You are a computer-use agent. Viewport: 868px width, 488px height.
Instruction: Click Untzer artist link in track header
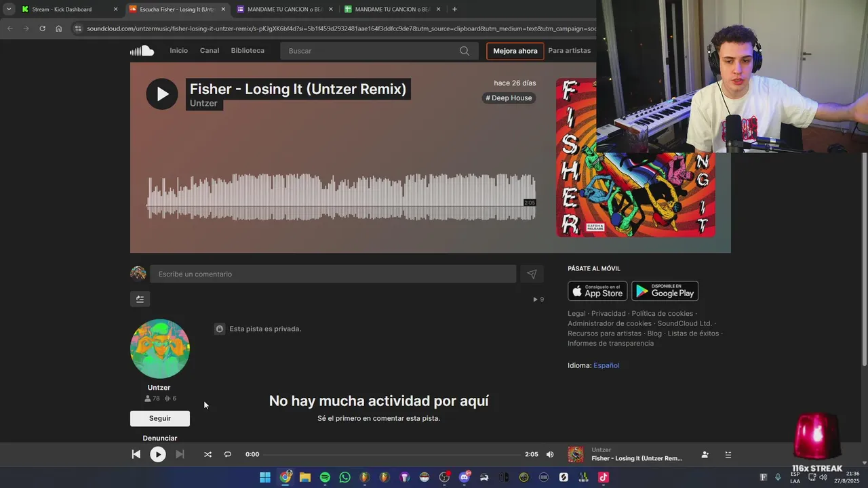point(203,103)
